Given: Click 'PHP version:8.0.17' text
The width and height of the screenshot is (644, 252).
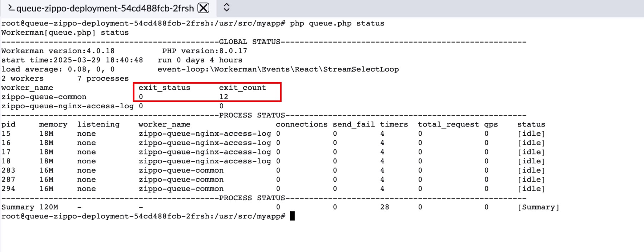Looking at the screenshot, I should (205, 51).
